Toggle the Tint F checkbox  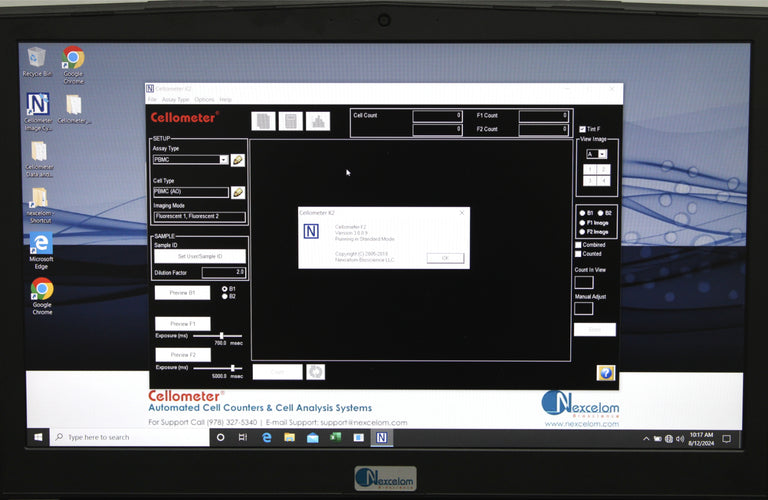pos(583,129)
